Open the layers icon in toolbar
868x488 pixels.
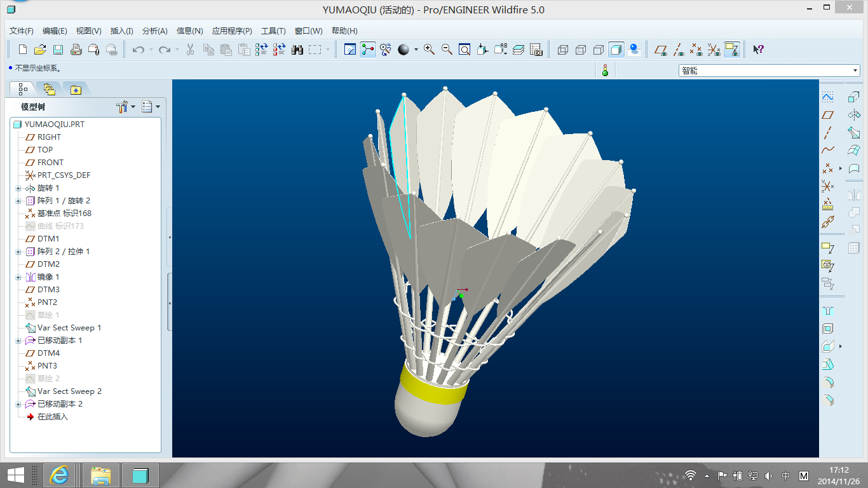point(518,50)
